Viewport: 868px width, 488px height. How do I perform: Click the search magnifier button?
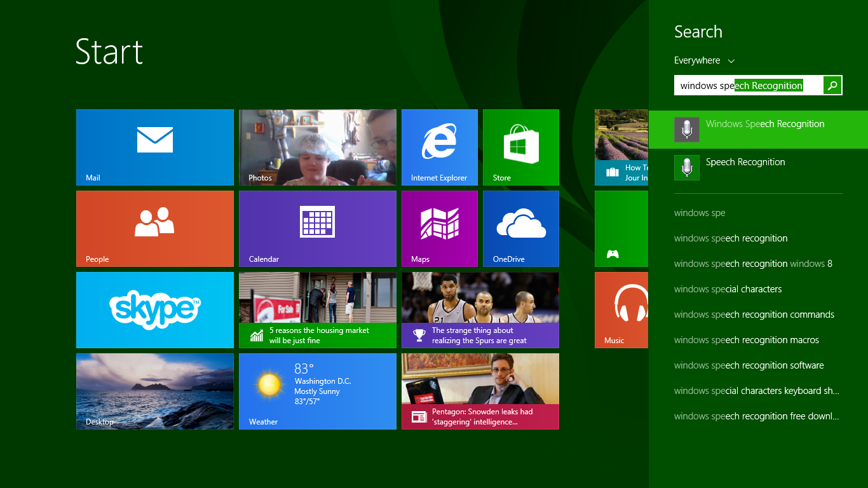(x=832, y=85)
